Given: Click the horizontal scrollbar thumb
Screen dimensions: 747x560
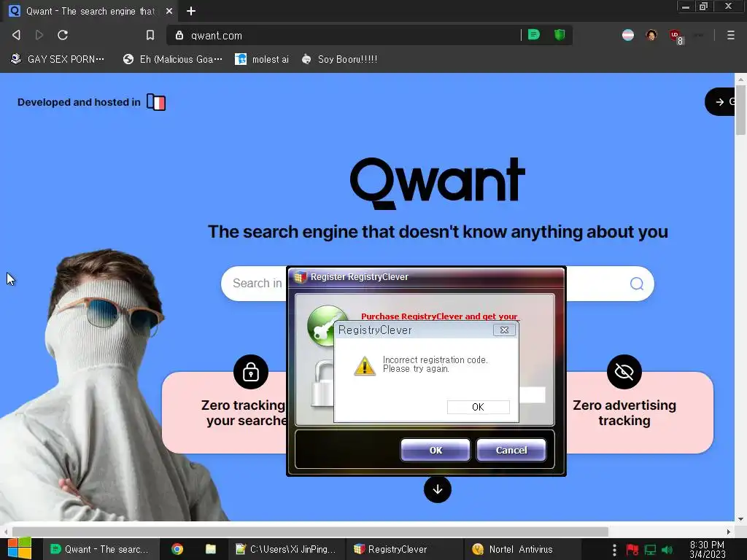Looking at the screenshot, I should click(x=309, y=531).
